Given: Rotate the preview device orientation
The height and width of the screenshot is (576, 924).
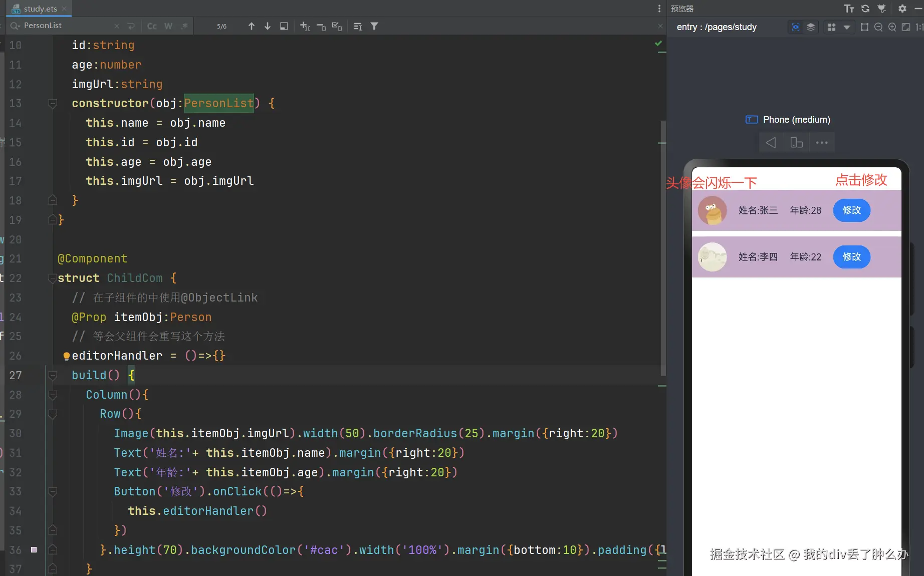Looking at the screenshot, I should [796, 143].
